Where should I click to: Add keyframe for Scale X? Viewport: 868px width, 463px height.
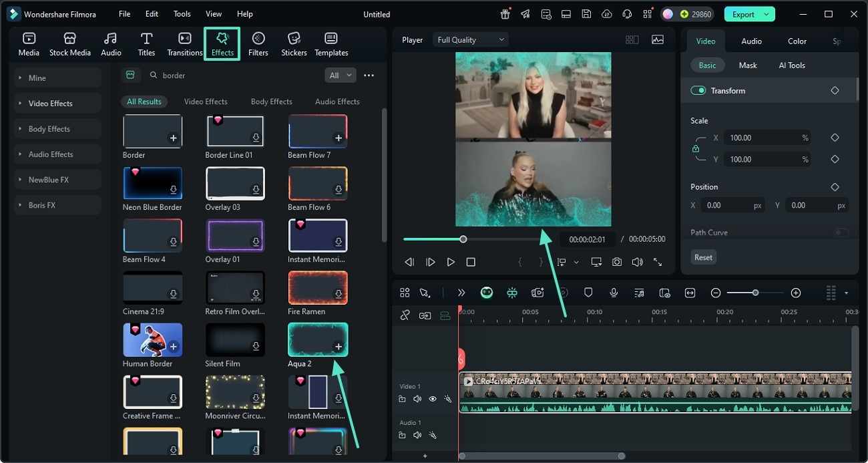(835, 138)
